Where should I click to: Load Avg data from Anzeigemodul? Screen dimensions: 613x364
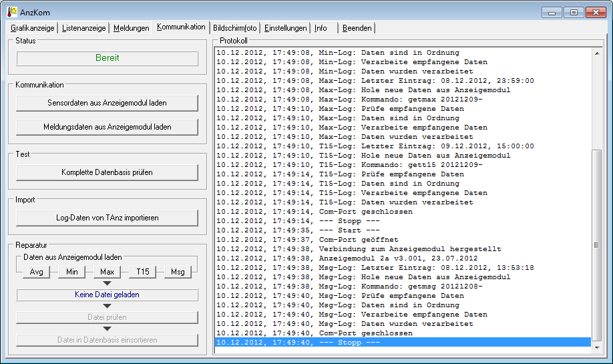point(35,272)
